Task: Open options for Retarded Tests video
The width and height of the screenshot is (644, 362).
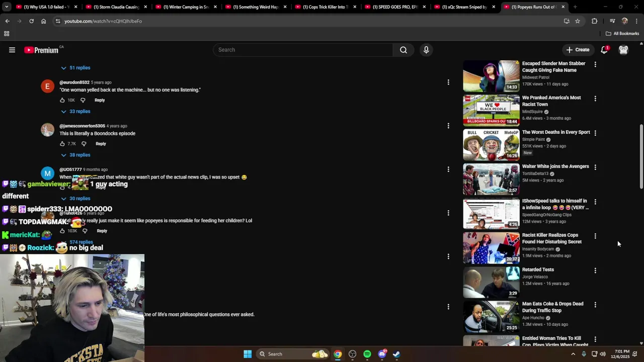Action: 595,270
